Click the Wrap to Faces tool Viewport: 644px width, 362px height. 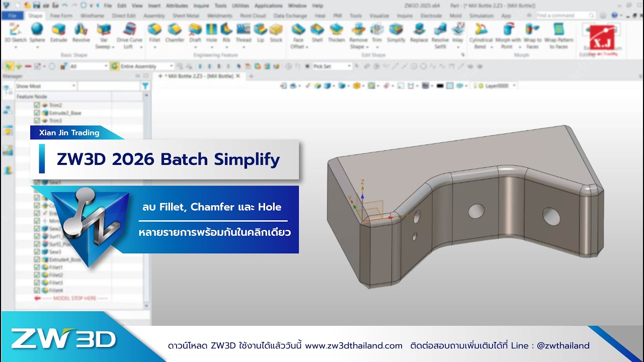(x=532, y=36)
